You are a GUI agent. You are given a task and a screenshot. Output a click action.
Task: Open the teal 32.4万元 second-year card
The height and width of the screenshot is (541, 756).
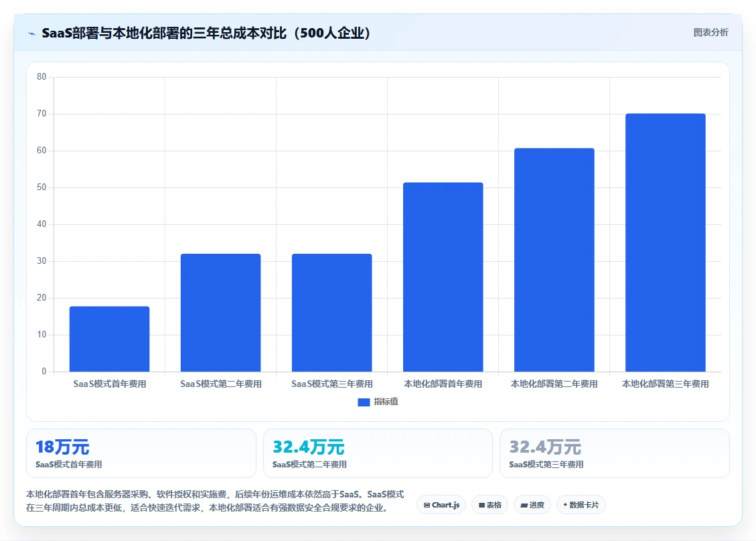[378, 453]
